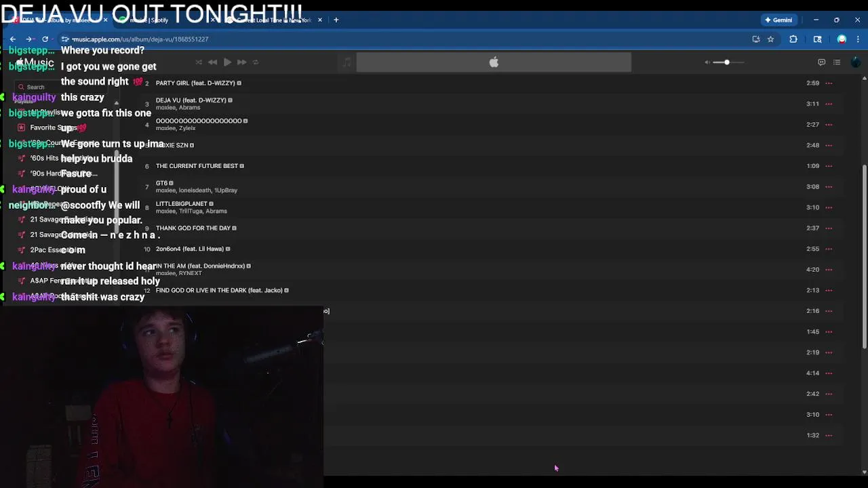Close the Spotify tab

(212, 20)
